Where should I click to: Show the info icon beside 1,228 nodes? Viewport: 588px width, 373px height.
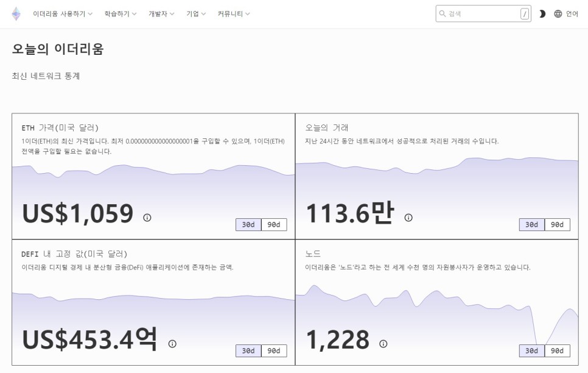[x=383, y=344]
